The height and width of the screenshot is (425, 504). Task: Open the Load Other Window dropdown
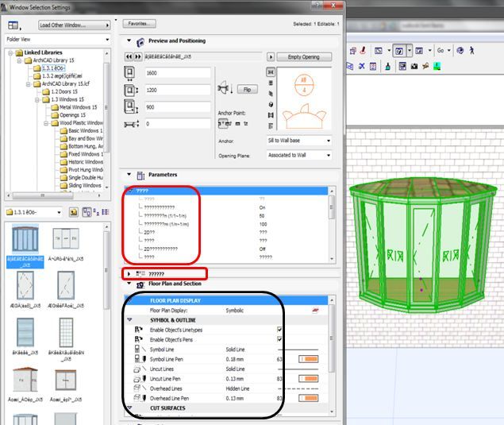[x=75, y=25]
